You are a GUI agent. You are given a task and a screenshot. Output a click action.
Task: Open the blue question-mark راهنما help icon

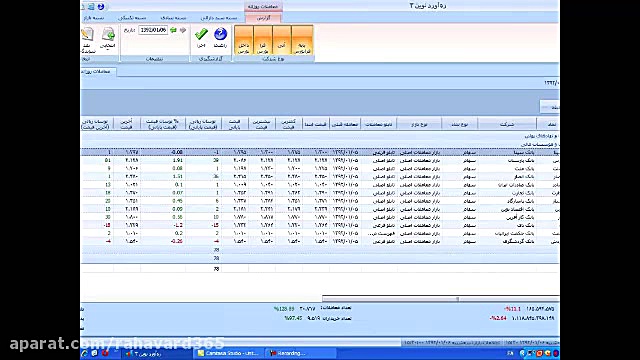click(x=220, y=34)
